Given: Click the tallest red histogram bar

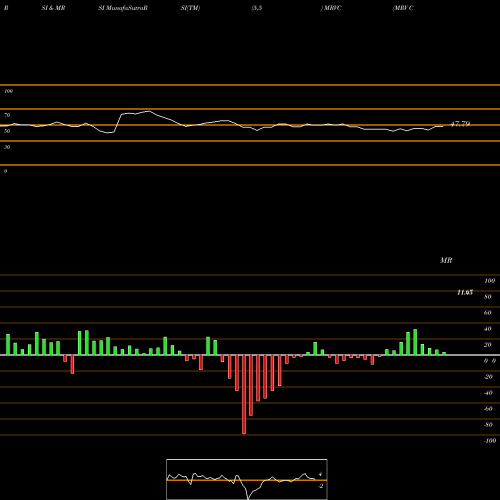Looking at the screenshot, I should tap(244, 394).
